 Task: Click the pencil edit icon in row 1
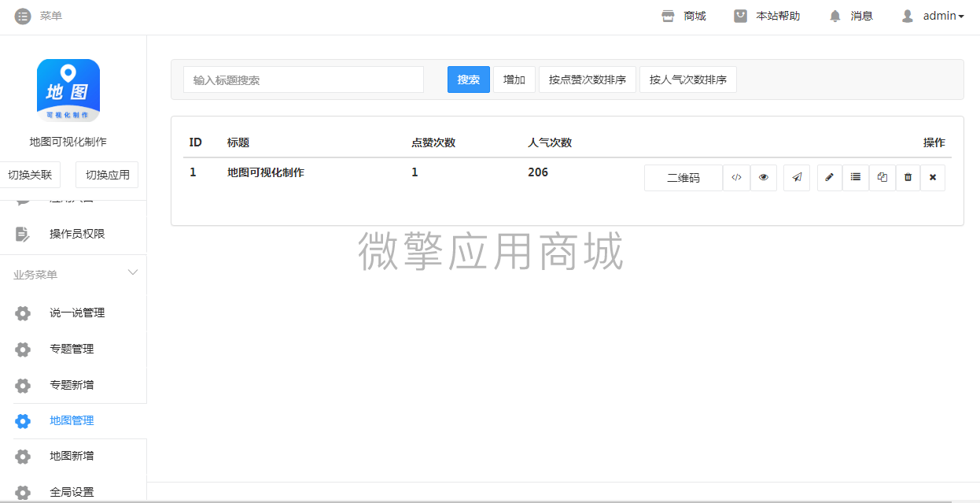click(x=829, y=178)
